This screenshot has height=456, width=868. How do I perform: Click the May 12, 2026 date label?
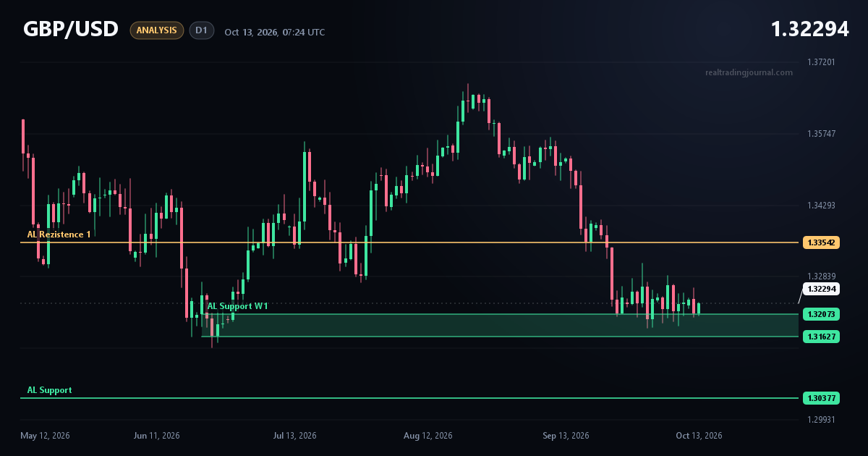pos(45,436)
